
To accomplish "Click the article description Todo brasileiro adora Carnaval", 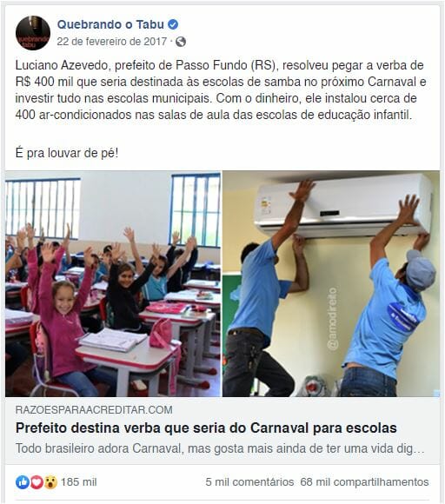I will point(220,448).
